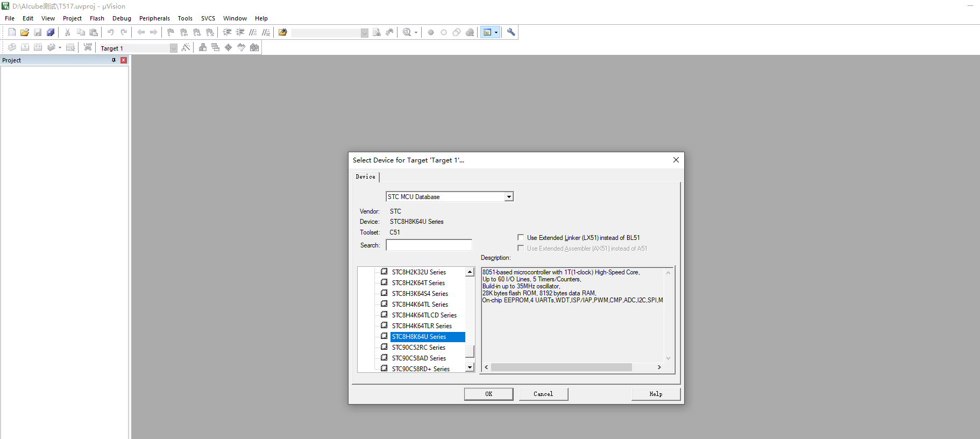Open the Options for Target magic wand icon
The width and height of the screenshot is (980, 439).
click(x=186, y=47)
